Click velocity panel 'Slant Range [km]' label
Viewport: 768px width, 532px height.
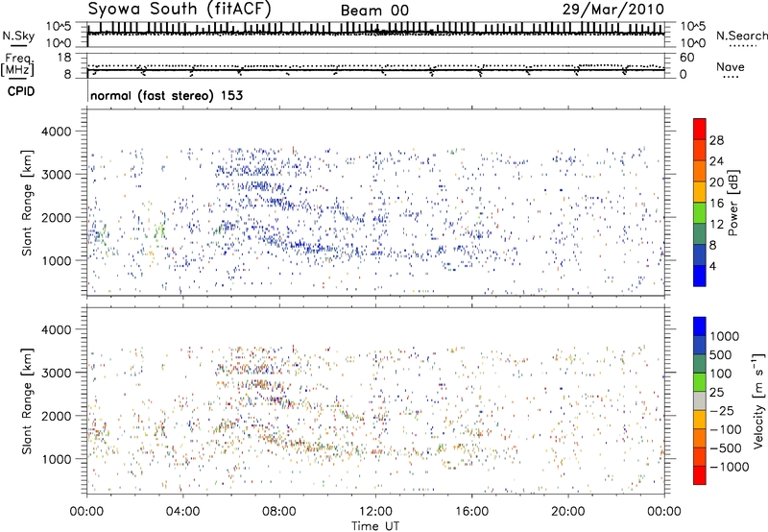point(27,400)
